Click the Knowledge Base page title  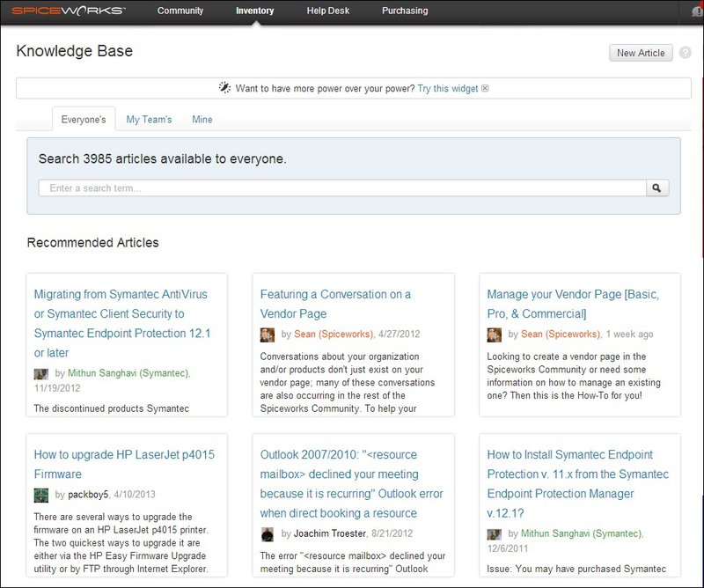coord(75,51)
